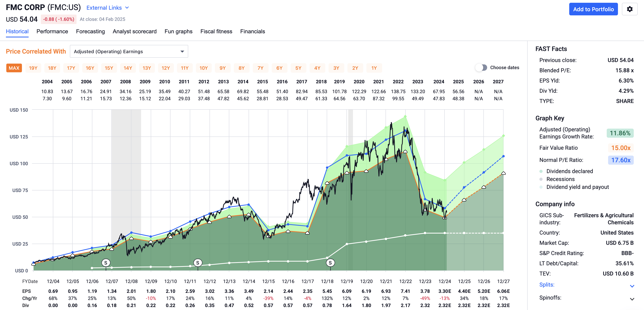644x310 pixels.
Task: Click the External Links chevron icon
Action: [127, 8]
